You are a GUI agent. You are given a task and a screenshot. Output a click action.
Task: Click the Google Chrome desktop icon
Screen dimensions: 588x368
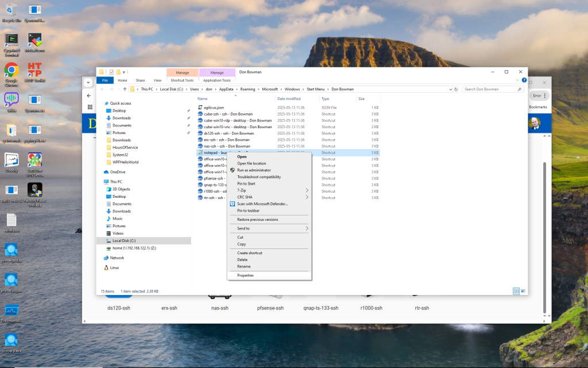[11, 70]
